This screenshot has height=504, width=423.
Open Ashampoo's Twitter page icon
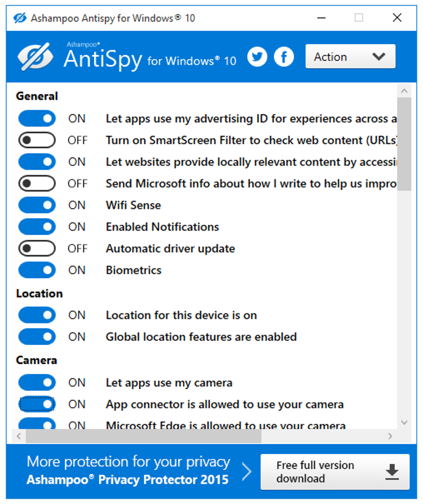pos(258,57)
